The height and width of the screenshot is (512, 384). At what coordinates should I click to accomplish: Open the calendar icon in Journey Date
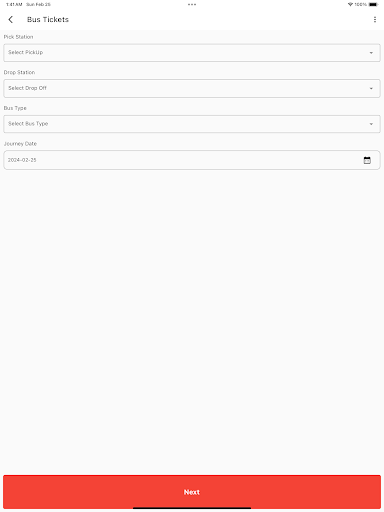pyautogui.click(x=367, y=160)
